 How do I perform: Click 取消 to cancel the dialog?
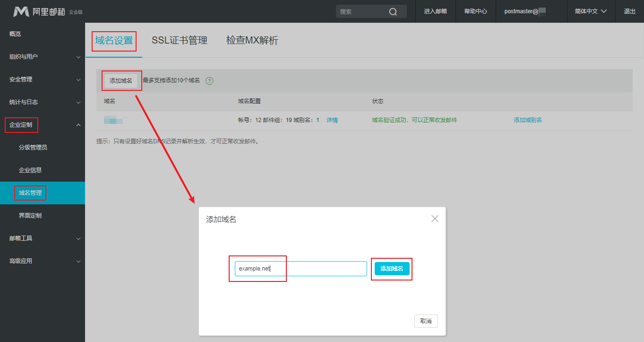pos(426,321)
